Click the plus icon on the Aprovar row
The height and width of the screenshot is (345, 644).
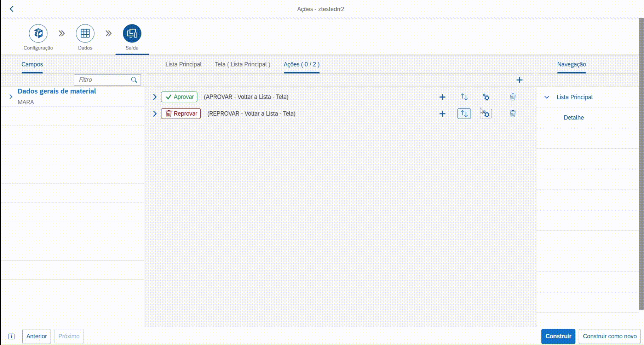442,97
